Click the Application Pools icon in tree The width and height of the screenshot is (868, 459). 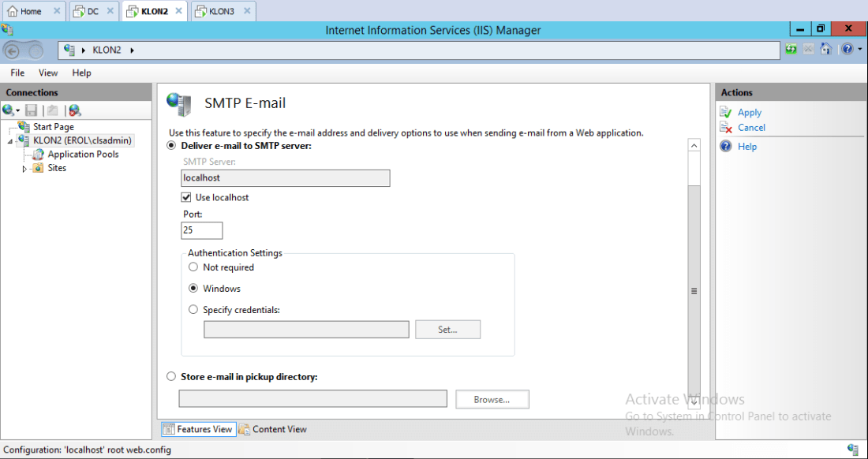(39, 155)
